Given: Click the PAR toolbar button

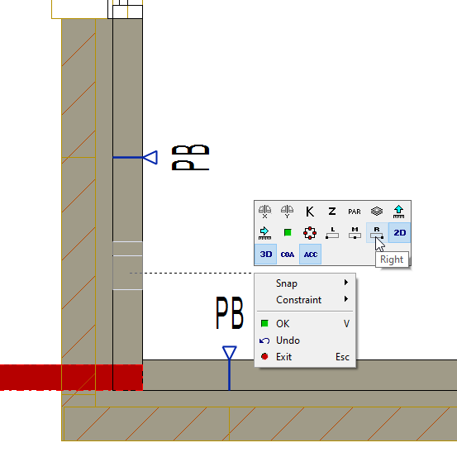Looking at the screenshot, I should 355,212.
